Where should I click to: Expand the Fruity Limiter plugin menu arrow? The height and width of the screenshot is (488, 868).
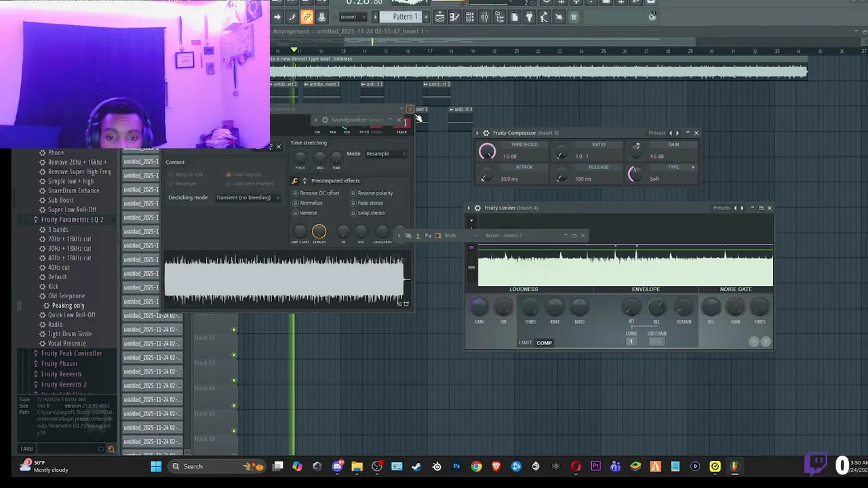coord(469,208)
